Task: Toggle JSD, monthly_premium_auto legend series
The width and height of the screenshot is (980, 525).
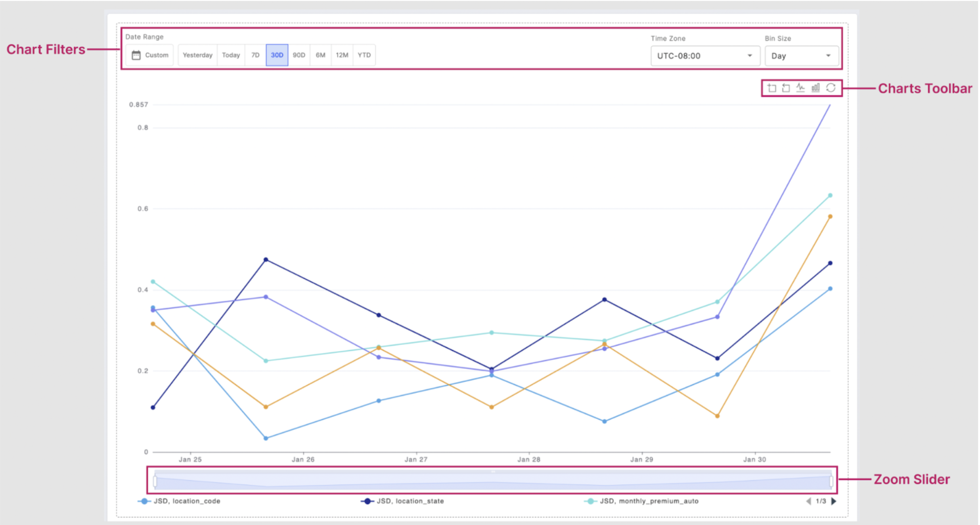Action: [641, 501]
